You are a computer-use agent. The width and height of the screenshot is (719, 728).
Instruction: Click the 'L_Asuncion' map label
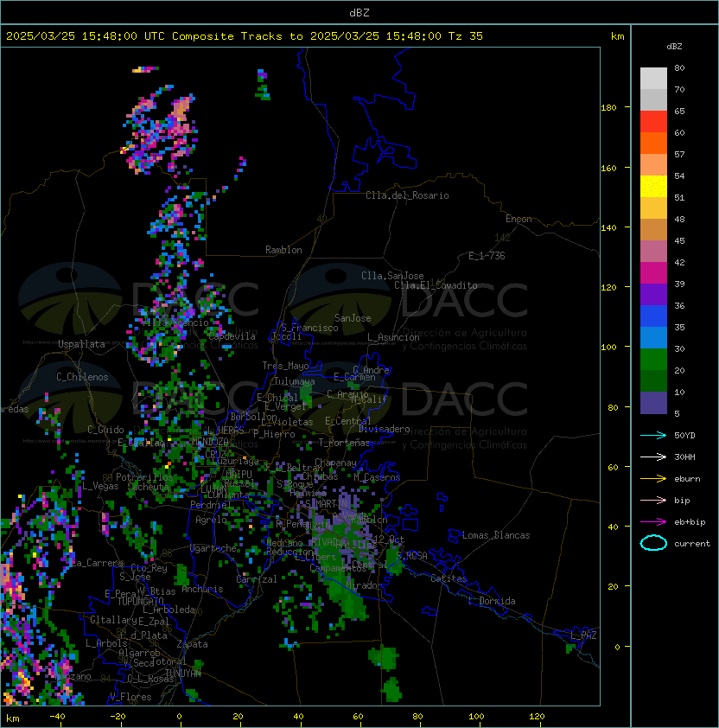coord(393,337)
